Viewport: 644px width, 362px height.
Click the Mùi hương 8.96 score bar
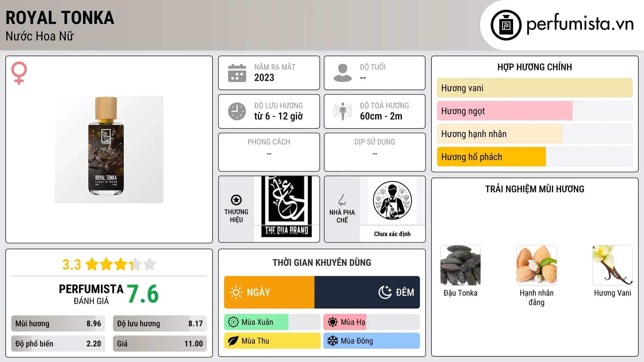pyautogui.click(x=58, y=324)
